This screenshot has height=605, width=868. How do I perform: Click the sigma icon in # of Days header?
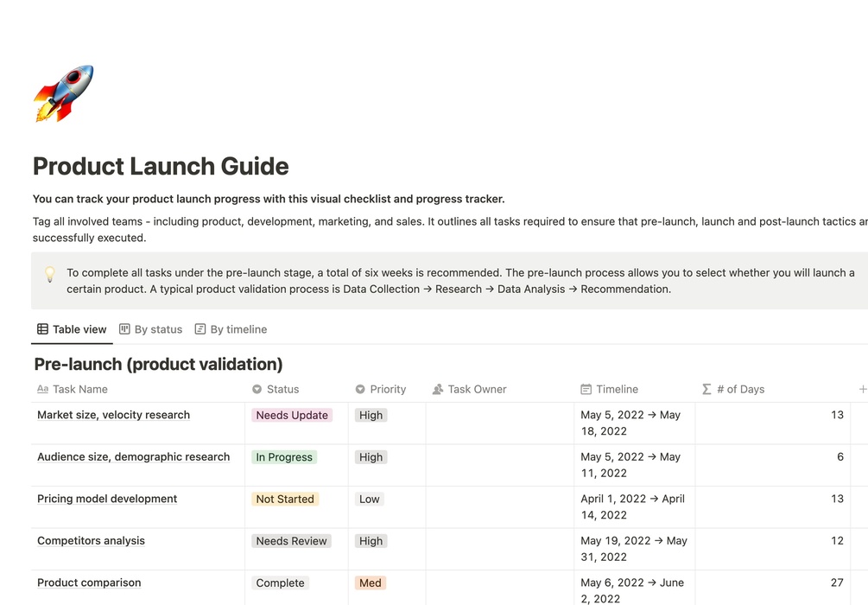[706, 389]
